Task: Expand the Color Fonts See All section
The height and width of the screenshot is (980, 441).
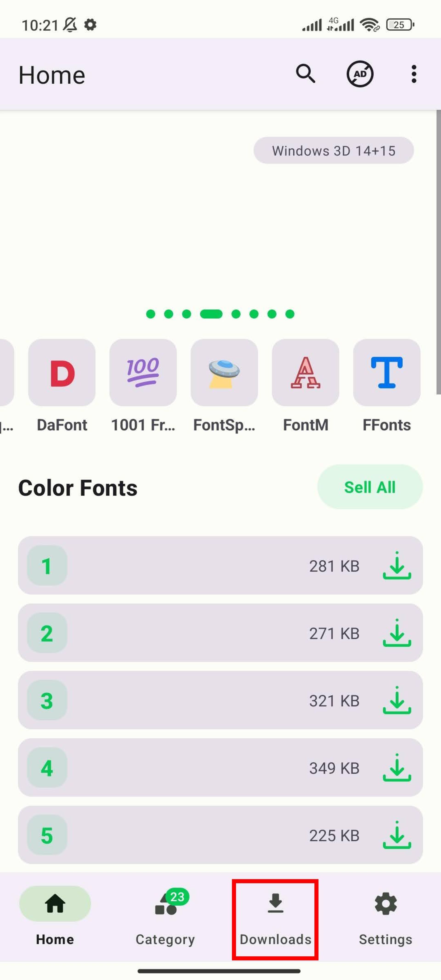Action: coord(369,487)
